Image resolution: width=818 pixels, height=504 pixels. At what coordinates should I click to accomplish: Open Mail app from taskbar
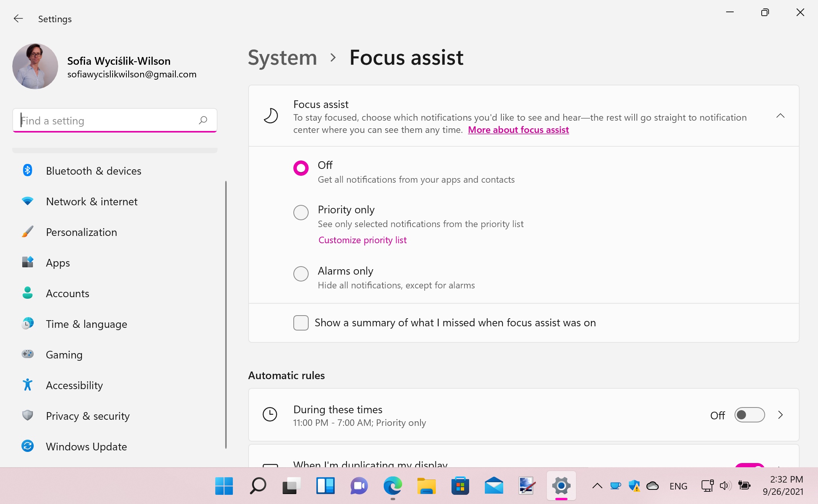click(x=494, y=486)
